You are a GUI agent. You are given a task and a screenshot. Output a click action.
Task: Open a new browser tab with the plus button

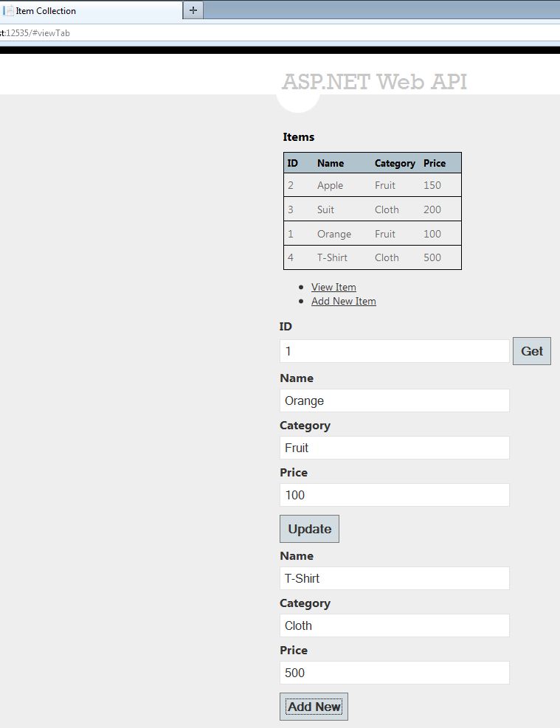pos(193,10)
